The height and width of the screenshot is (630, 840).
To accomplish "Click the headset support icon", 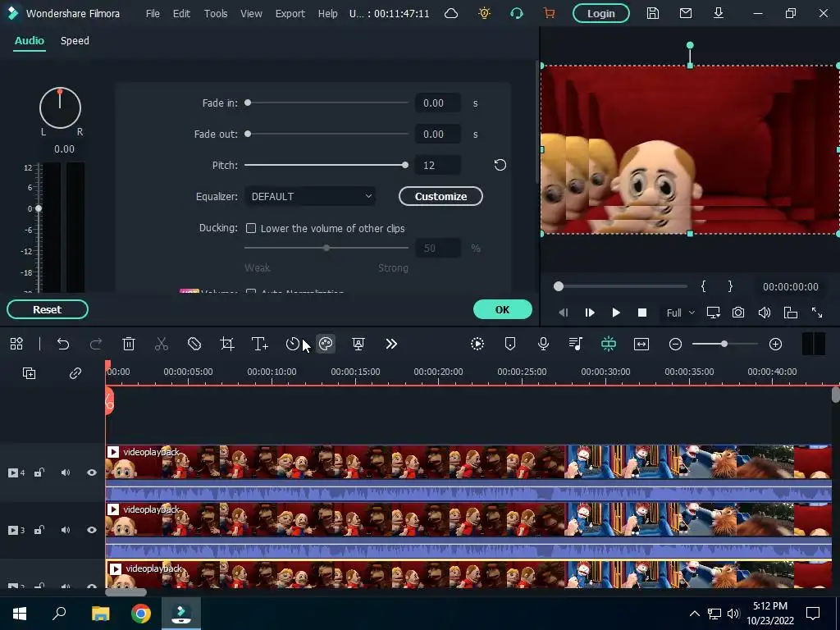I will tap(517, 13).
